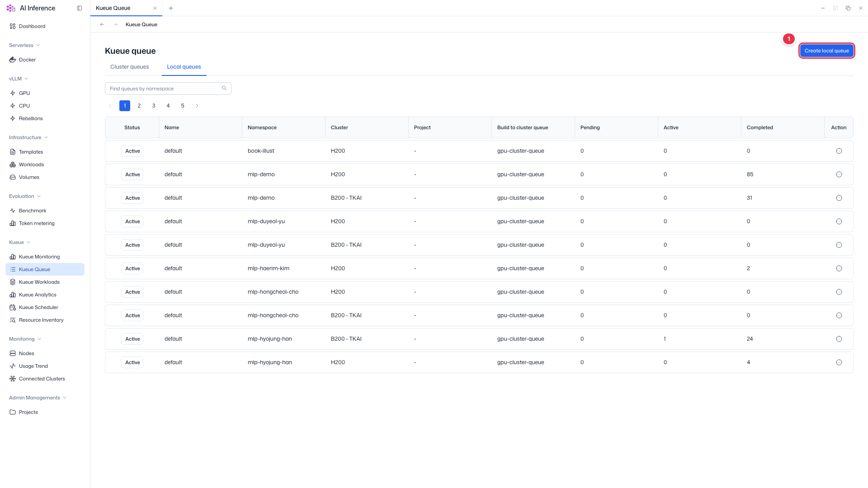The width and height of the screenshot is (868, 488).
Task: Open action menu for book-illust row
Action: click(x=839, y=151)
